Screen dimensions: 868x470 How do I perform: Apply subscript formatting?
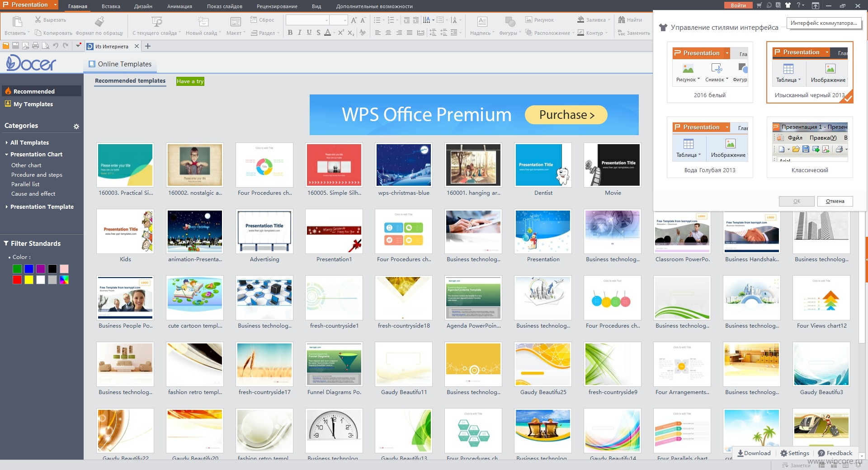pyautogui.click(x=351, y=33)
